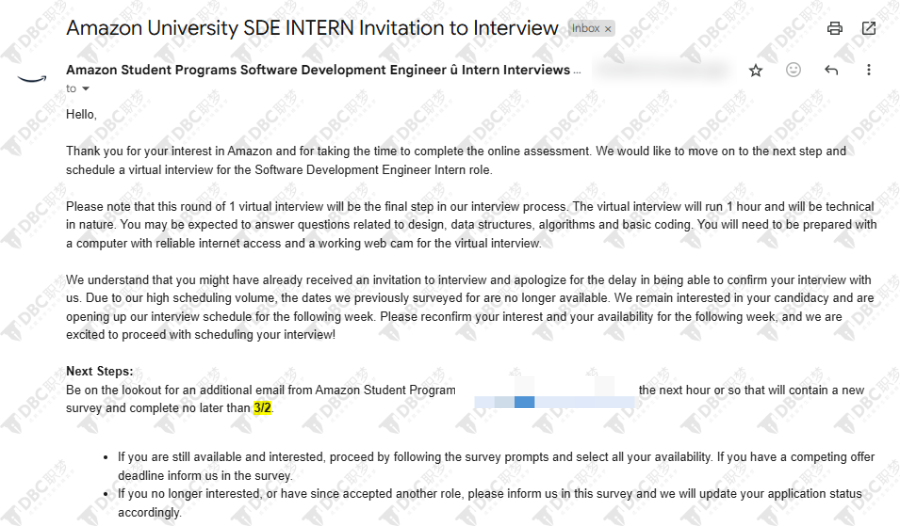Expand recipient details arrow beside "to"
Viewport: 900px width, 526px height.
tap(86, 88)
